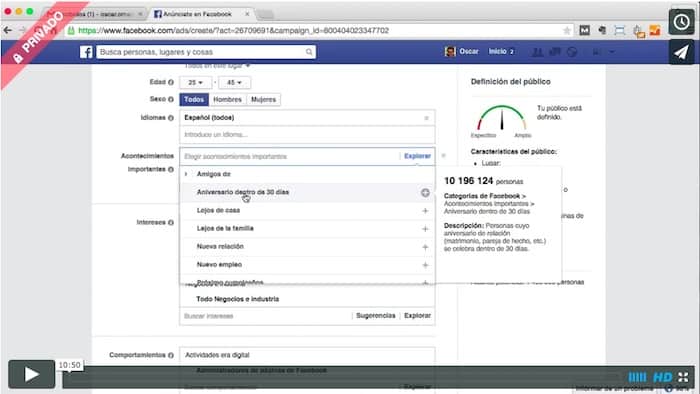Select Hombres for Sexo
The height and width of the screenshot is (394, 700).
point(227,100)
